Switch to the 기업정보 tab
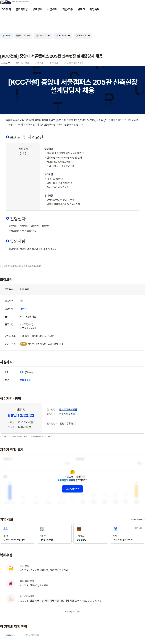The image size is (145, 644). tap(39, 63)
